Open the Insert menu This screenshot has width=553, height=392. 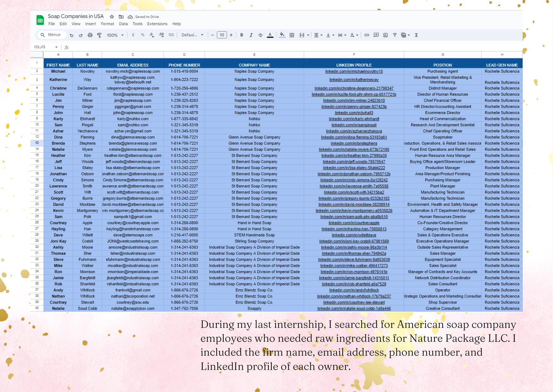tap(90, 24)
